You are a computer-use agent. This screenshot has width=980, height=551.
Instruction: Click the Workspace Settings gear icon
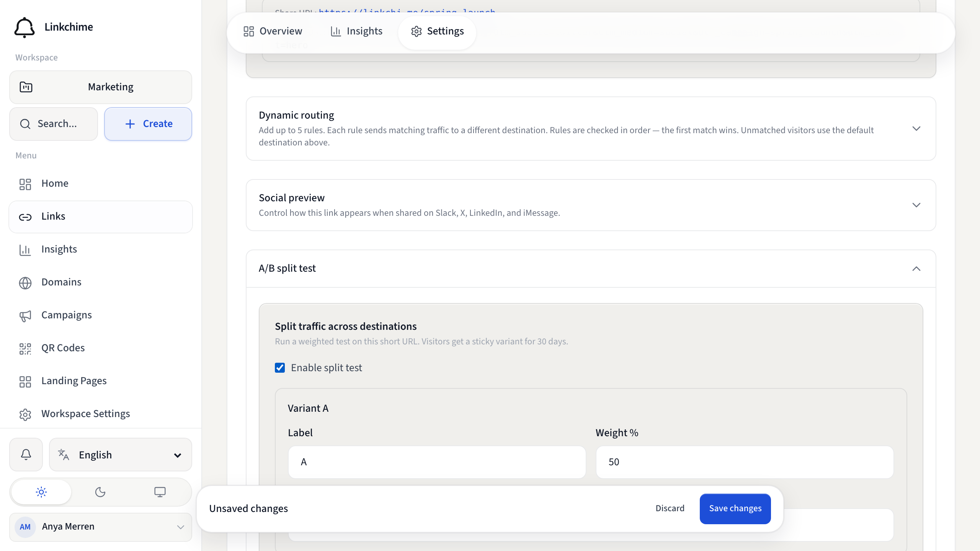[x=25, y=414]
